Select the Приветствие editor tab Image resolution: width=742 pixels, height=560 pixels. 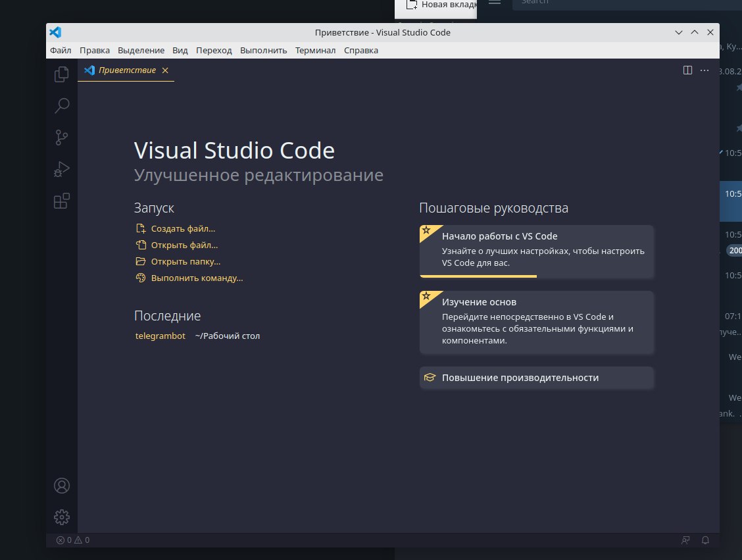click(x=126, y=70)
